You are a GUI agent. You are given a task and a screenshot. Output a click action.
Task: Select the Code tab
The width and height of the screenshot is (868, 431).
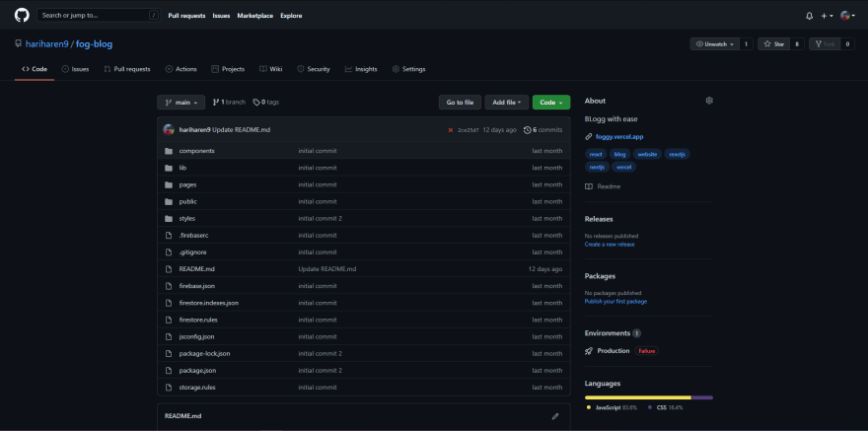tap(35, 69)
